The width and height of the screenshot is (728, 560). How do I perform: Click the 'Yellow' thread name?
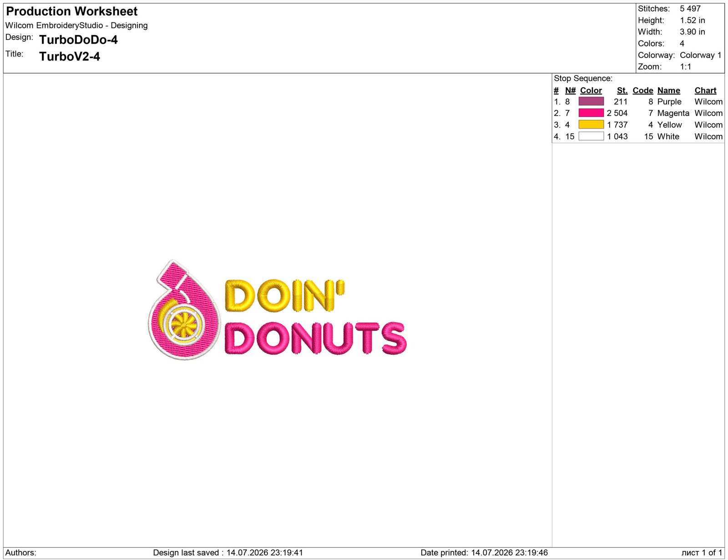(x=670, y=125)
